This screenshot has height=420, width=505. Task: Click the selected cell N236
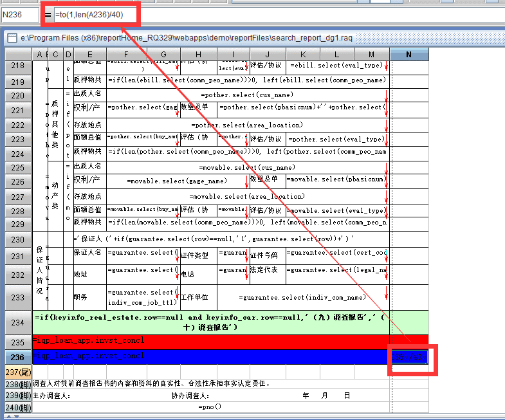tap(409, 357)
